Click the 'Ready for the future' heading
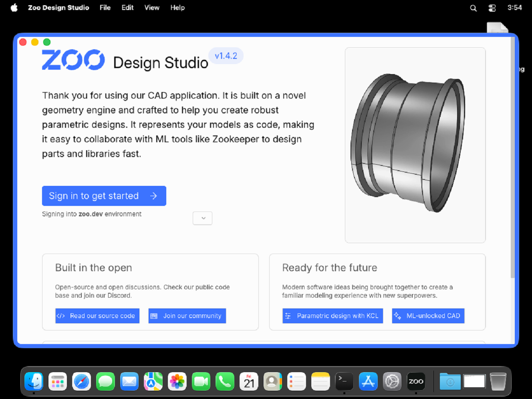532x399 pixels. pos(330,268)
